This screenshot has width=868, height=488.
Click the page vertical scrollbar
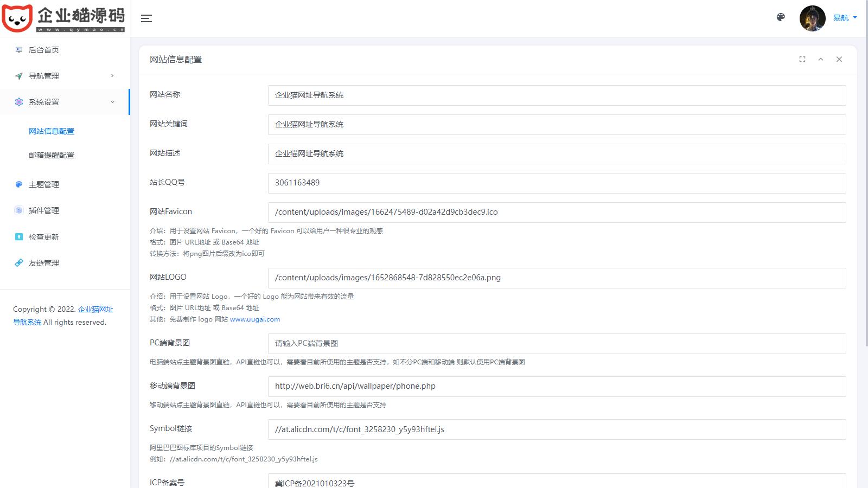[866, 174]
